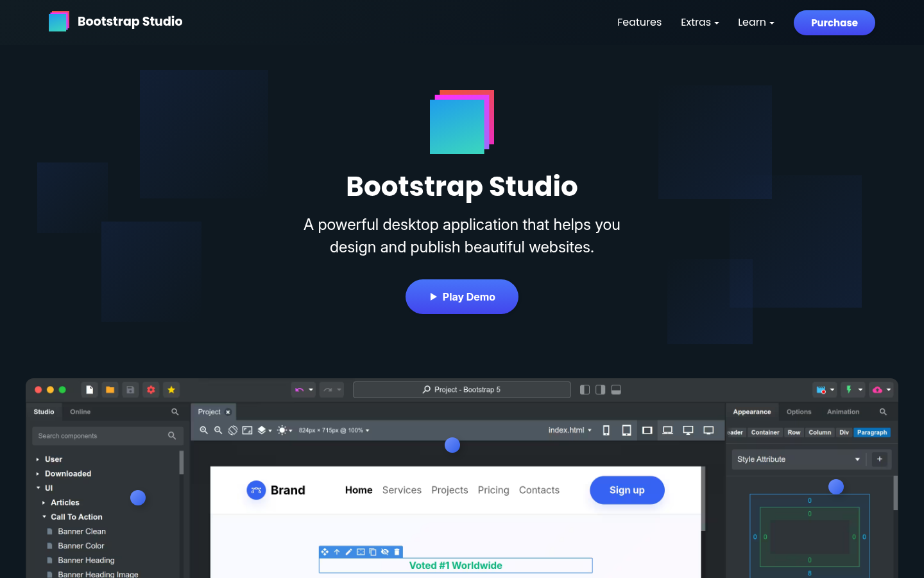Click the gray redo arrow

pyautogui.click(x=328, y=390)
